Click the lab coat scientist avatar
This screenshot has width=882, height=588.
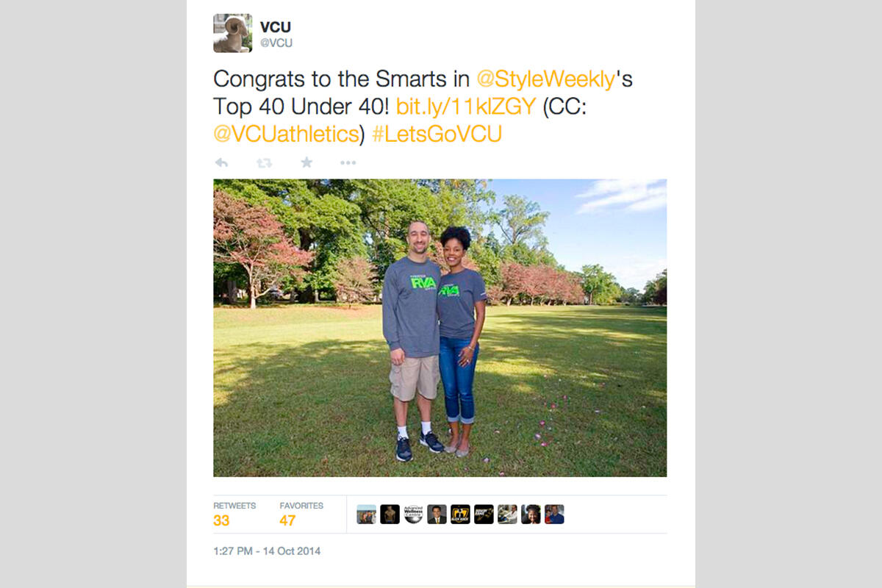pos(508,514)
